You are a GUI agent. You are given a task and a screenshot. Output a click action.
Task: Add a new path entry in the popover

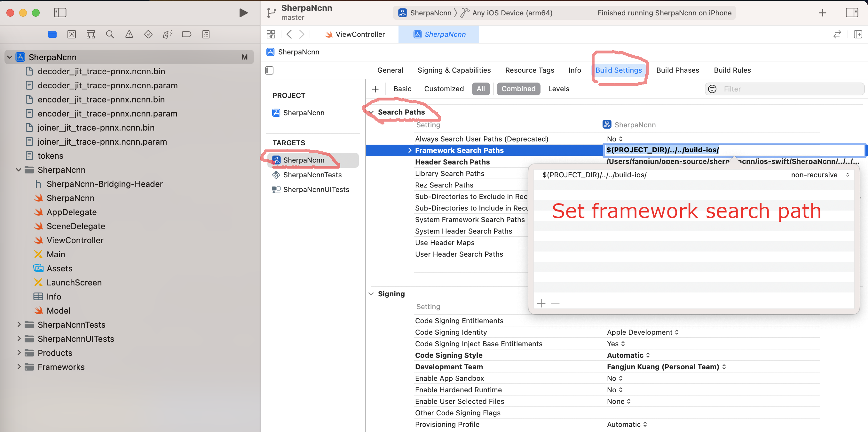(541, 303)
